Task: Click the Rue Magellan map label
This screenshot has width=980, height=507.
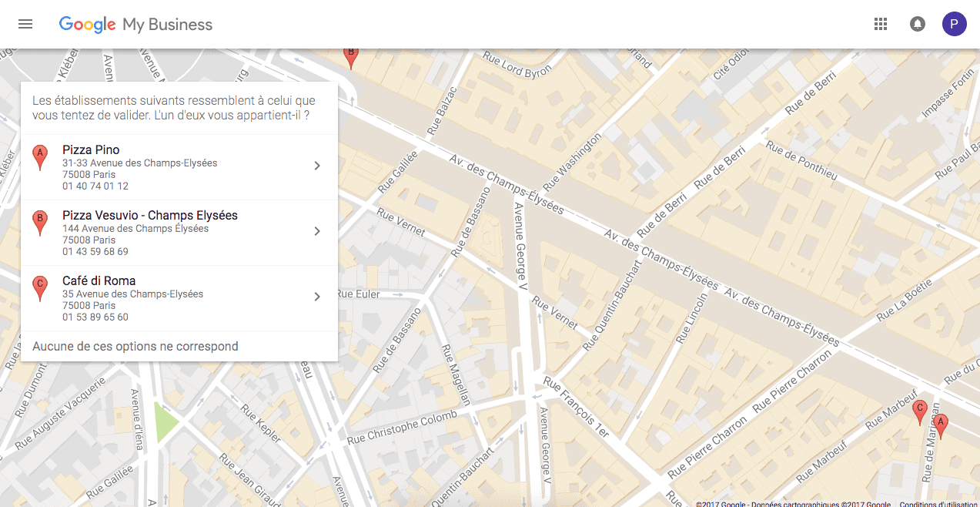Action: [x=456, y=374]
